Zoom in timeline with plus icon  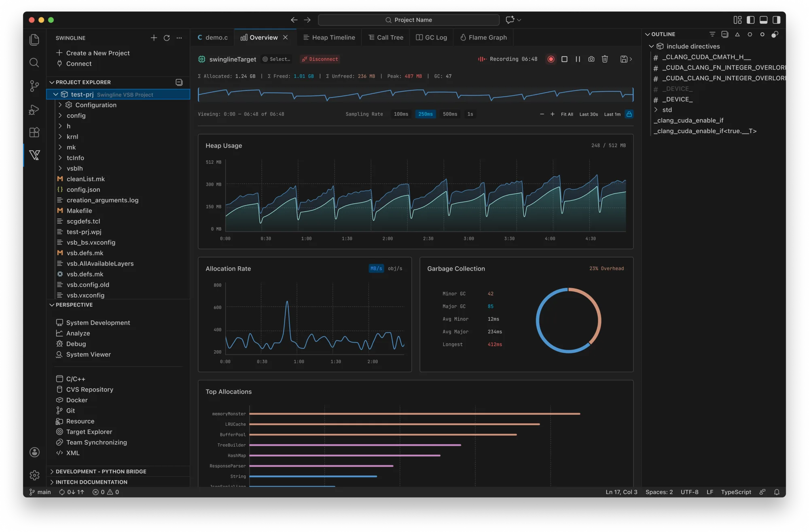(553, 114)
